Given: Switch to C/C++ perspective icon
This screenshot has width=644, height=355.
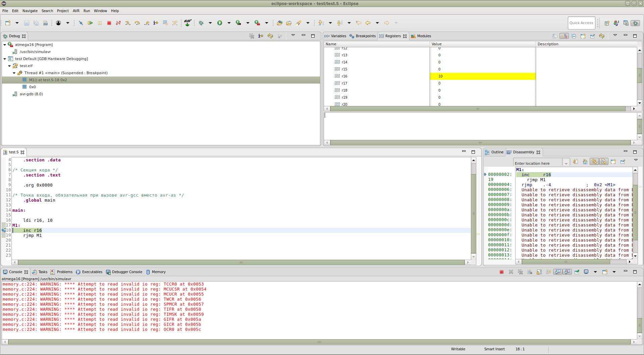Looking at the screenshot, I should tap(626, 23).
